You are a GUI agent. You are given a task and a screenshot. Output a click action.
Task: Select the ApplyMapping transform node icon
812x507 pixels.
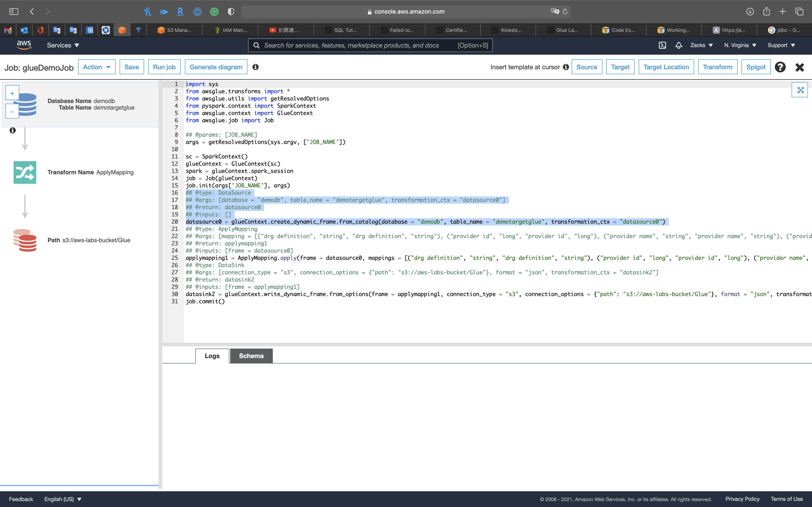[25, 172]
